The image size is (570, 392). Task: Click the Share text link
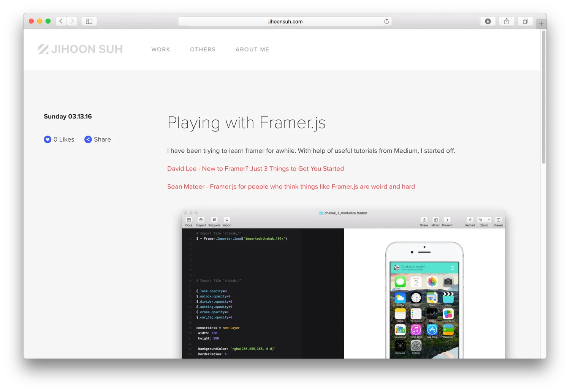[102, 139]
